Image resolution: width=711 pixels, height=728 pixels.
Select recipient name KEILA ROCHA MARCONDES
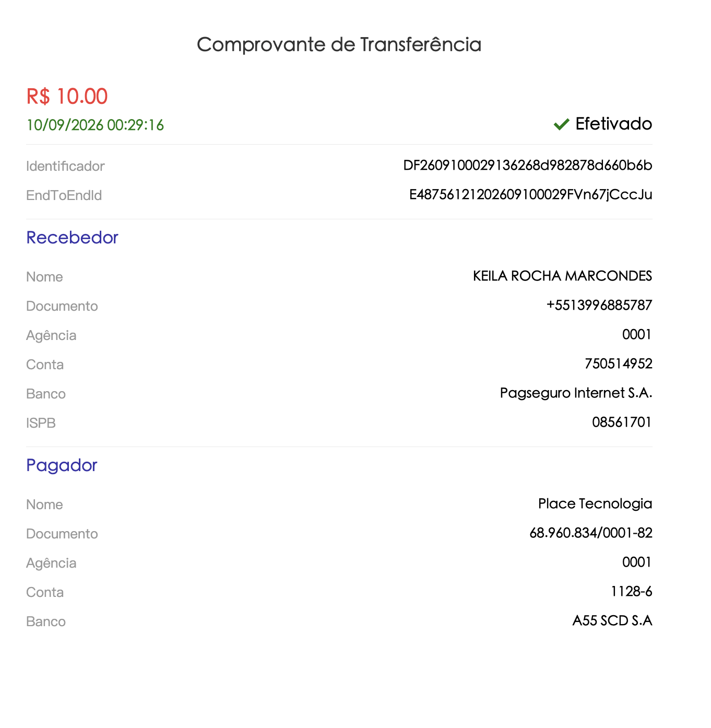point(563,276)
